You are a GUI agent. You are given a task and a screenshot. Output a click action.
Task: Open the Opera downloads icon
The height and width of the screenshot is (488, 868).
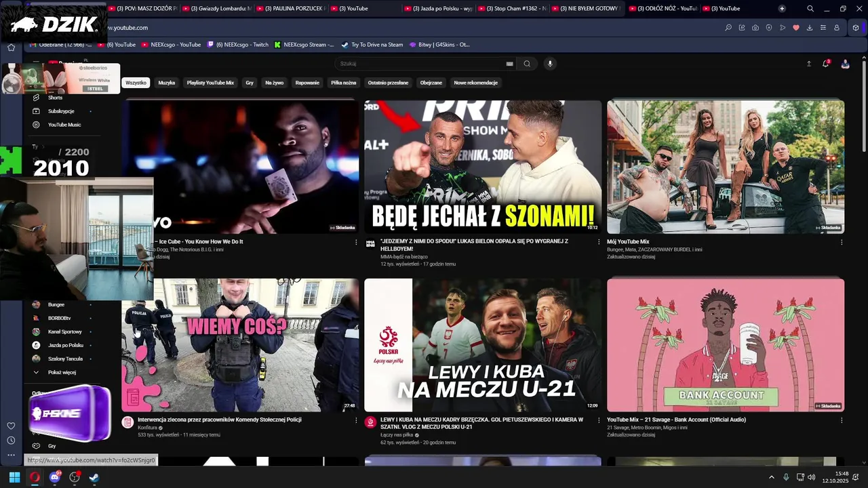810,28
